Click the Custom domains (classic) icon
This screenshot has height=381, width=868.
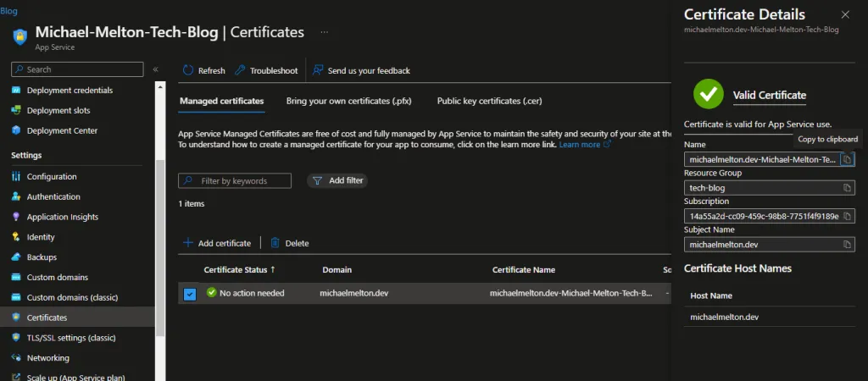[x=16, y=297]
